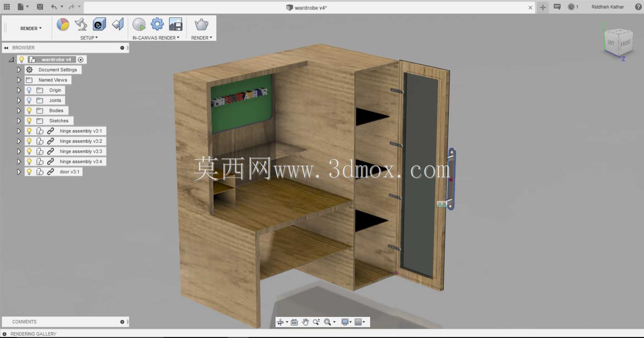Open Riddhish Kathar account menu
The width and height of the screenshot is (644, 338).
click(608, 7)
